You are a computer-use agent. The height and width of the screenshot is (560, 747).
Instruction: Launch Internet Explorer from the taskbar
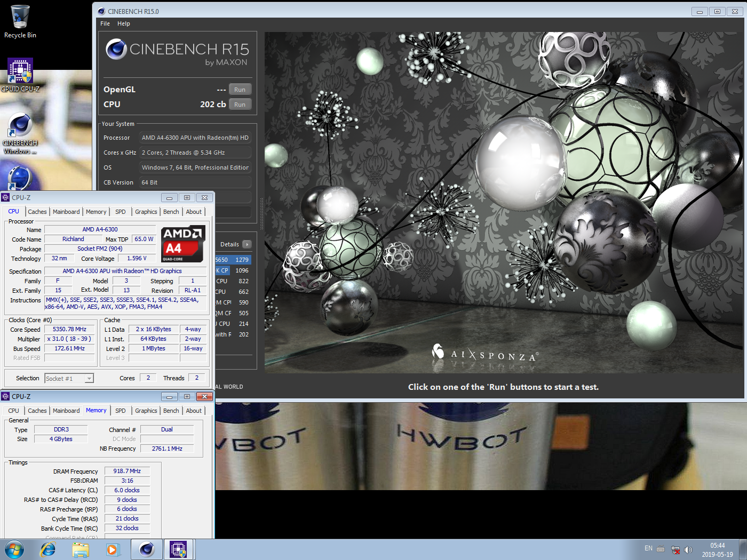tap(48, 549)
